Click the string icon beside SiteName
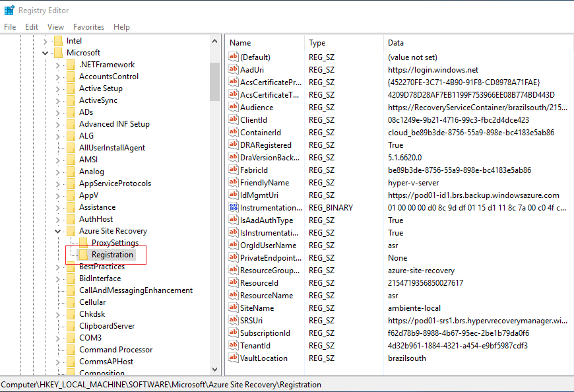Image resolution: width=574 pixels, height=392 pixels. (x=233, y=308)
